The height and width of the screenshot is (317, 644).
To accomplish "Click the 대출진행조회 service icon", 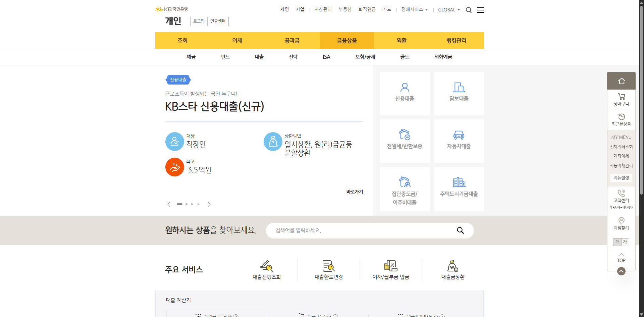I will (x=266, y=266).
